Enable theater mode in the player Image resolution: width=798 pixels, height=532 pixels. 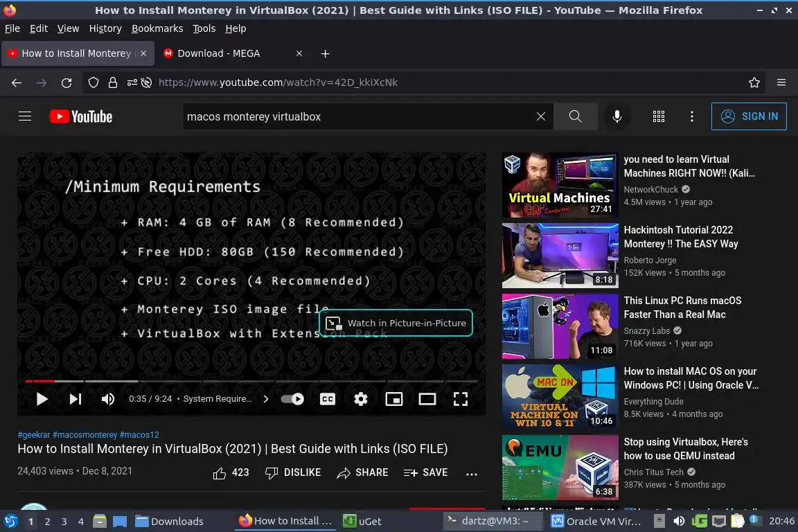427,399
